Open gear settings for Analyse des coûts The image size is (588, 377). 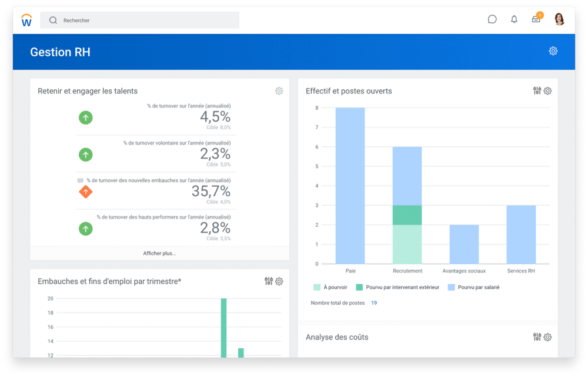(x=547, y=337)
